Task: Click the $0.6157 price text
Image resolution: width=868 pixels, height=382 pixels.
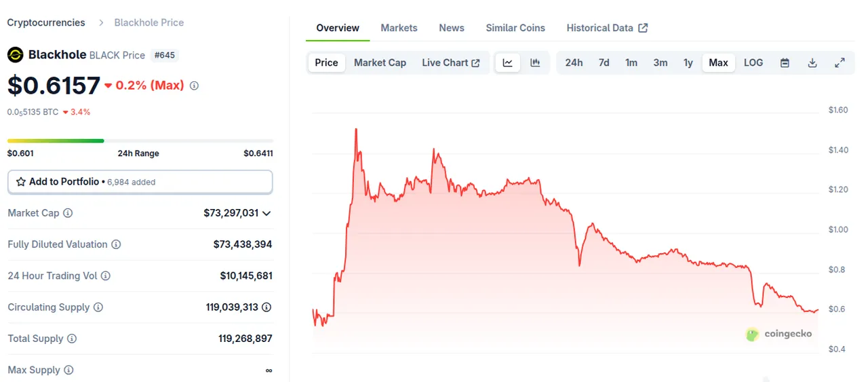Action: click(x=54, y=85)
